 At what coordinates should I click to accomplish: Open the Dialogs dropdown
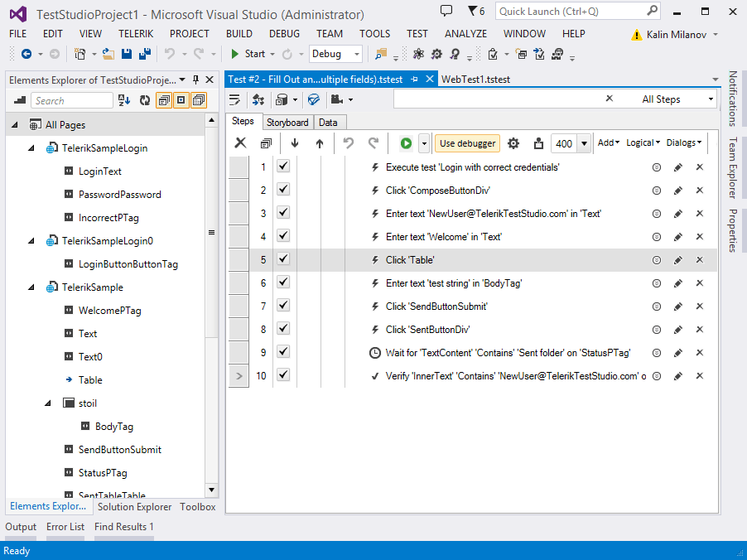pyautogui.click(x=683, y=142)
